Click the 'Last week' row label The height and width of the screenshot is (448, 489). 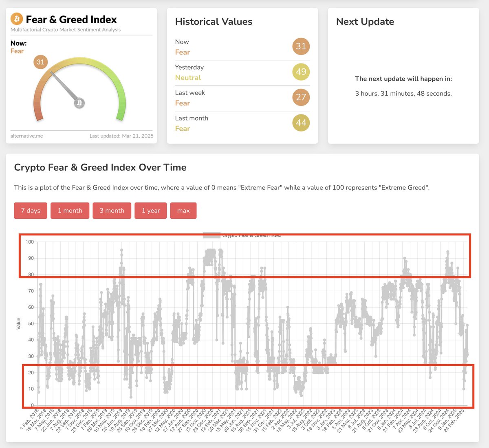190,93
